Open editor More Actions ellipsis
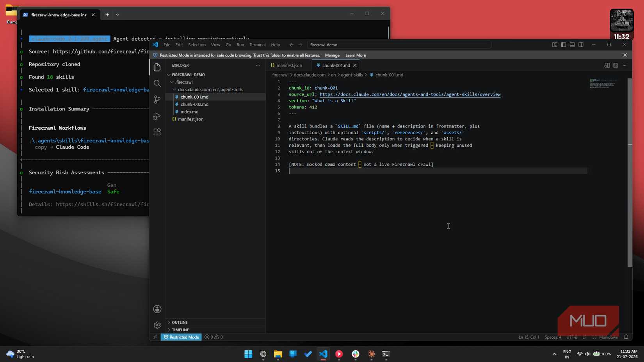This screenshot has height=362, width=644. 624,66
